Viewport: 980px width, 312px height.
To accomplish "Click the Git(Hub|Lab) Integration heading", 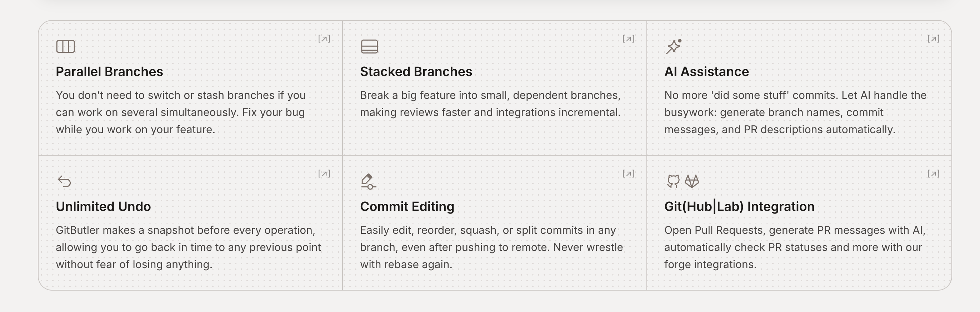I will (739, 207).
